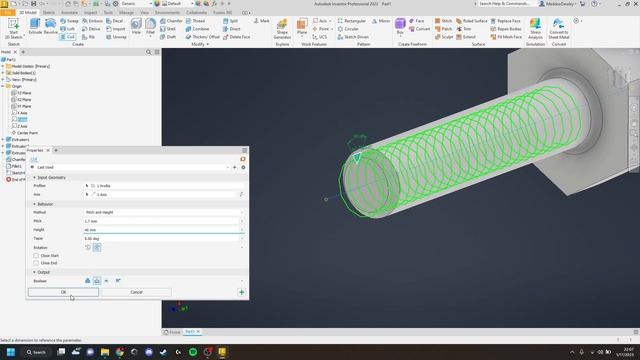The height and width of the screenshot is (360, 640).
Task: Open the Method dropdown
Action: 164,212
